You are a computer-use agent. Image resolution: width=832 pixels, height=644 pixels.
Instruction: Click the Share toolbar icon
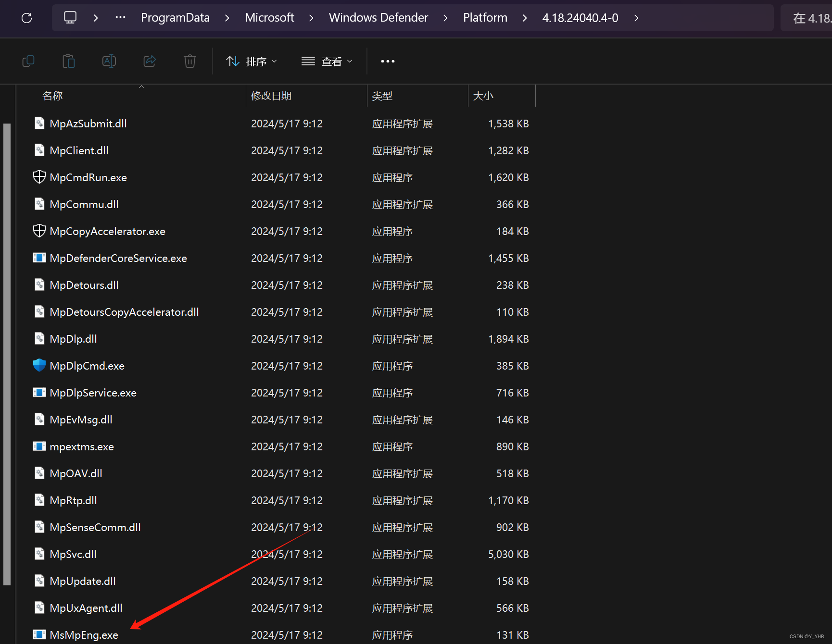(x=150, y=61)
